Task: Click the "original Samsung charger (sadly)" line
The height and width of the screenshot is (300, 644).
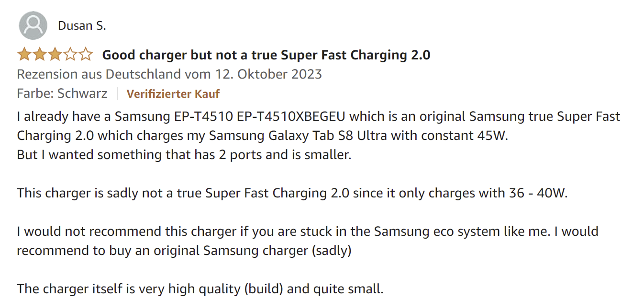Action: pos(277,251)
